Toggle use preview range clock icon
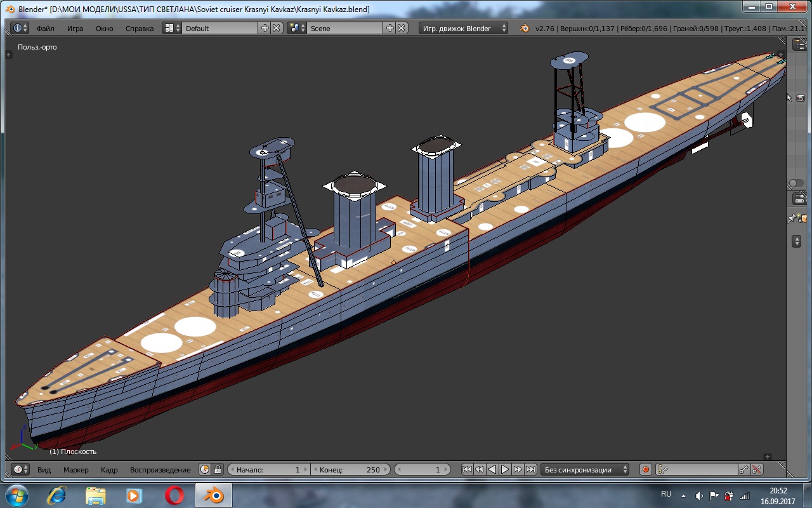The image size is (812, 508). tap(205, 470)
